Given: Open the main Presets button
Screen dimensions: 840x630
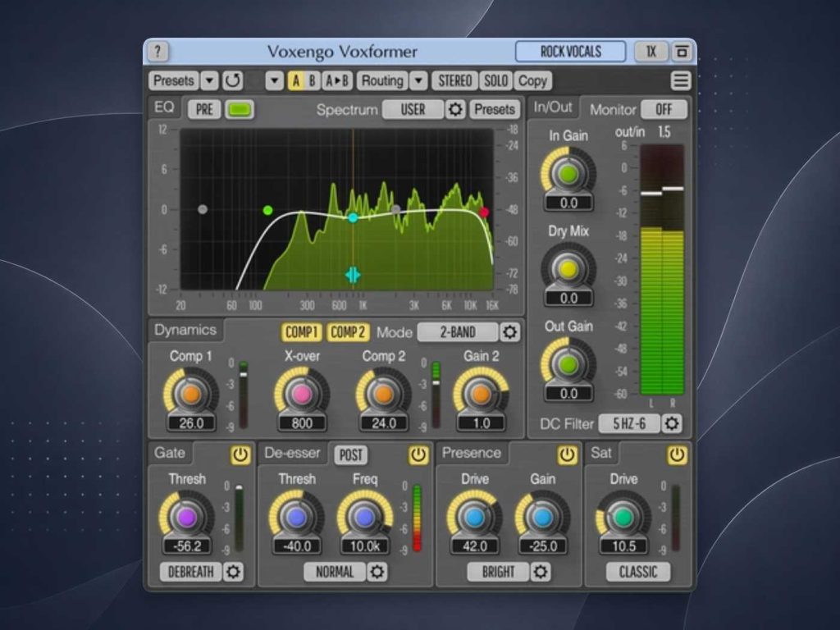Looking at the screenshot, I should [x=174, y=81].
